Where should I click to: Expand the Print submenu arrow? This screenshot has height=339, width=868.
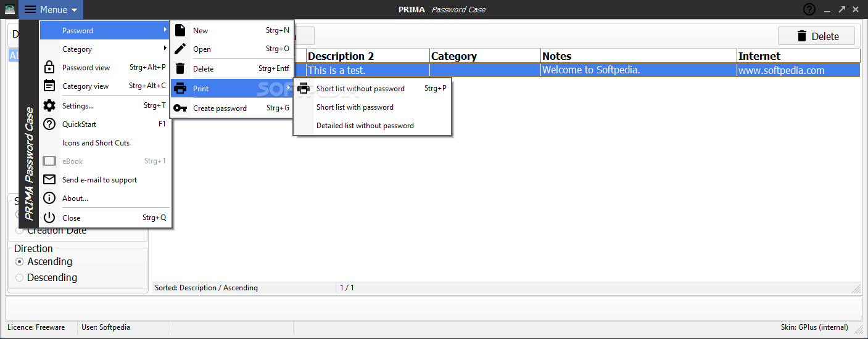pos(288,88)
